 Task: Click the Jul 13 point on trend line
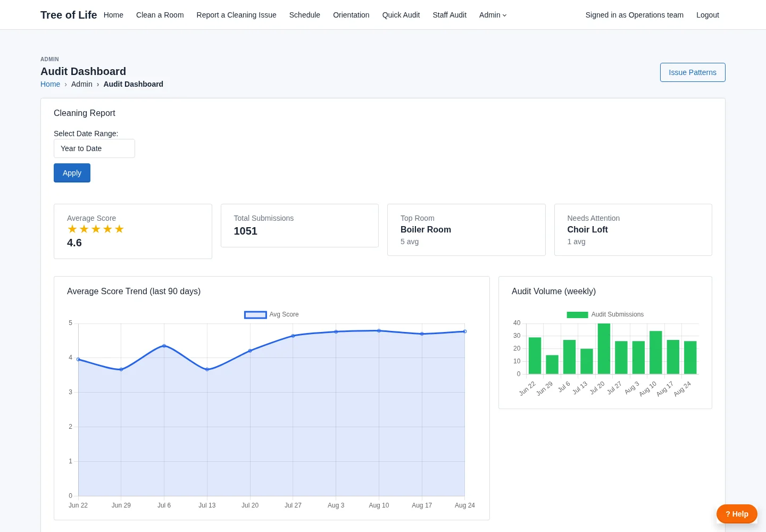tap(207, 369)
